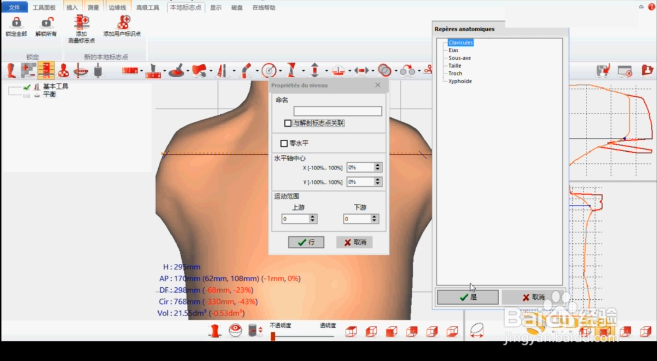Click the eye sphere icon in bottom bar
Image resolution: width=657 pixels, height=361 pixels.
[x=235, y=330]
